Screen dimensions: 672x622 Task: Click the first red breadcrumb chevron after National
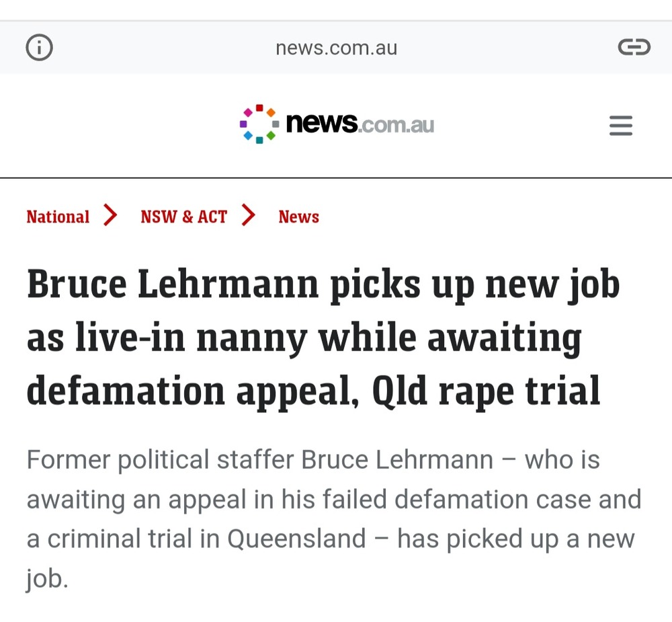[111, 215]
